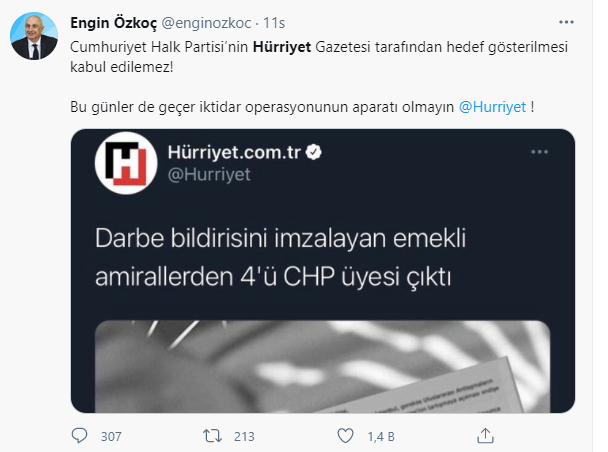
Task: Open the embedded tweet's three-dot menu
Action: pos(539,152)
